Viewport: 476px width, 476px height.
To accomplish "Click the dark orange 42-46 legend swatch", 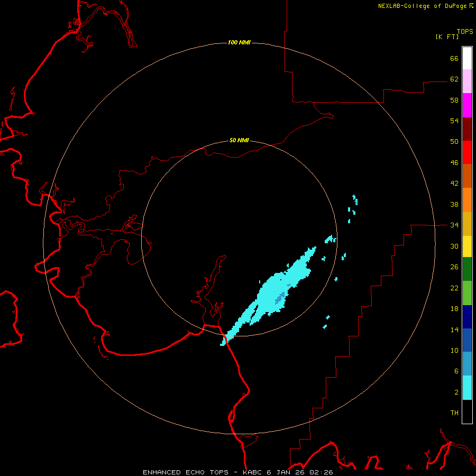I will (x=467, y=176).
